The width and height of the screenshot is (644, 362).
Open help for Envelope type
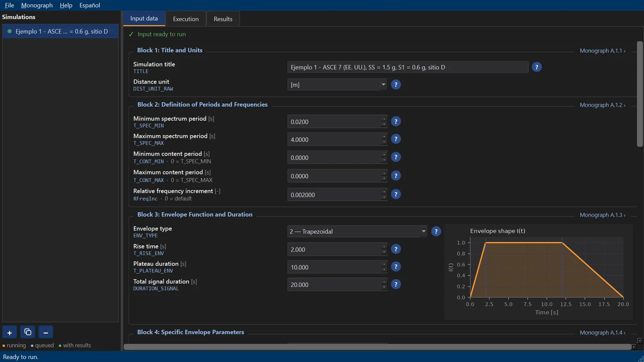pyautogui.click(x=436, y=231)
